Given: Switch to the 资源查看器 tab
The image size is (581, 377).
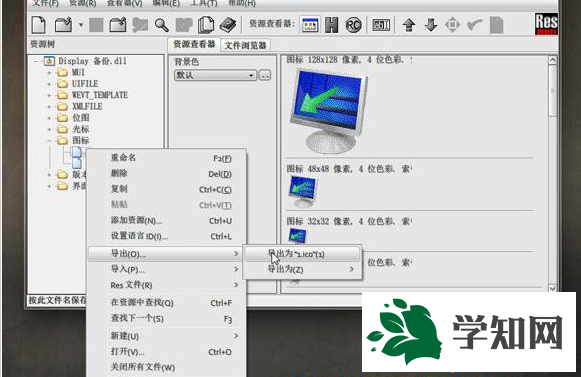Looking at the screenshot, I should point(194,44).
